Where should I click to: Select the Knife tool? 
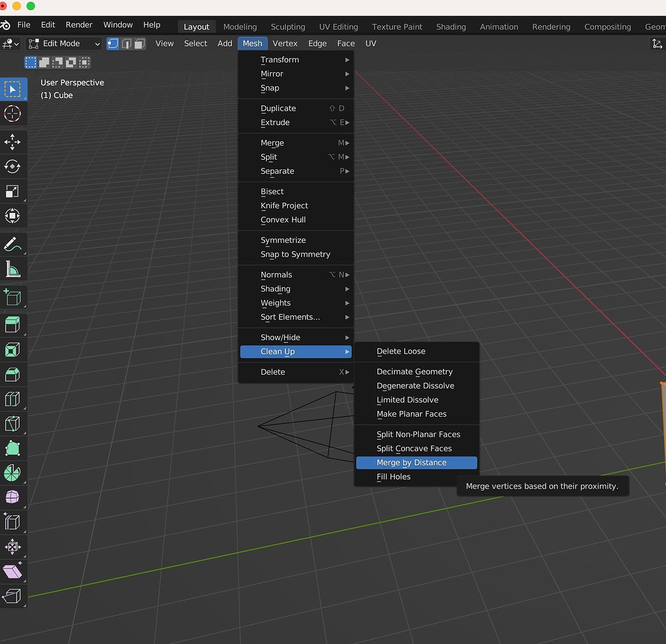coord(14,423)
